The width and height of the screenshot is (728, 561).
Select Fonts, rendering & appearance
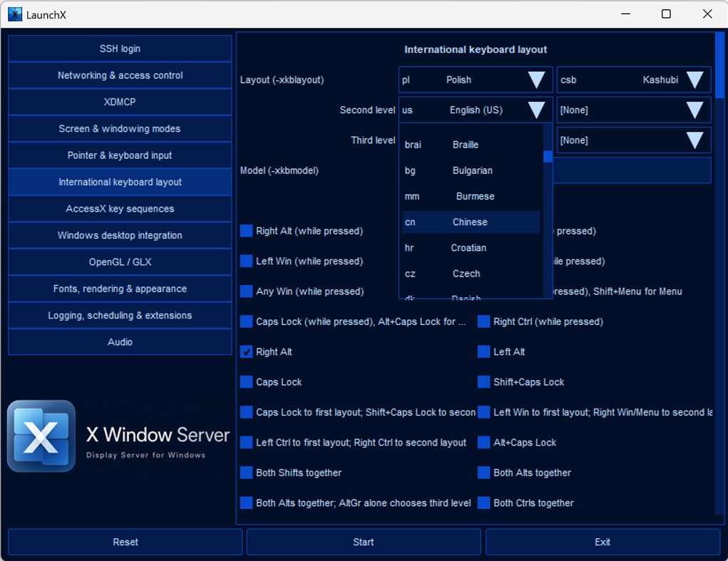(x=120, y=289)
